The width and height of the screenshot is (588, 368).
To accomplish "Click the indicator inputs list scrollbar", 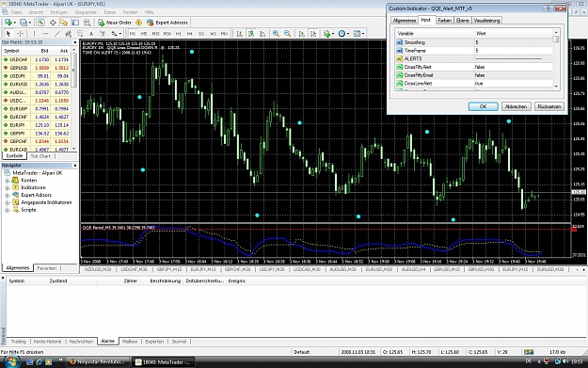I will [556, 59].
